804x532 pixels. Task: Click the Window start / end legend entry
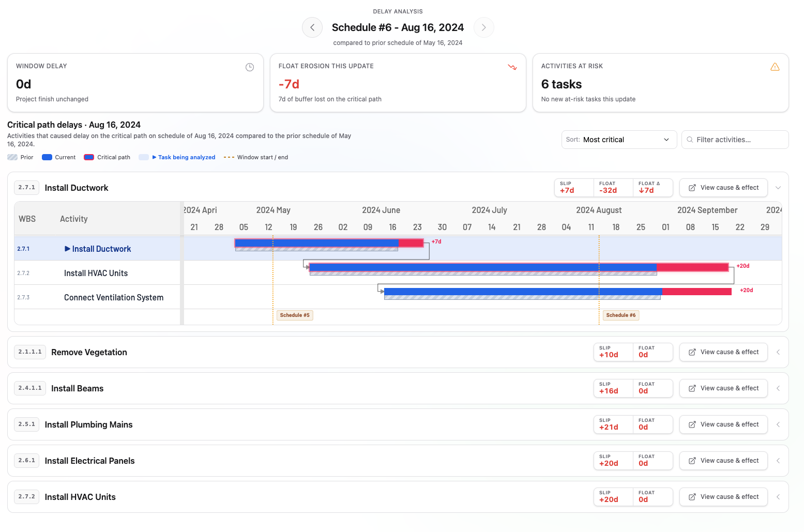point(256,157)
